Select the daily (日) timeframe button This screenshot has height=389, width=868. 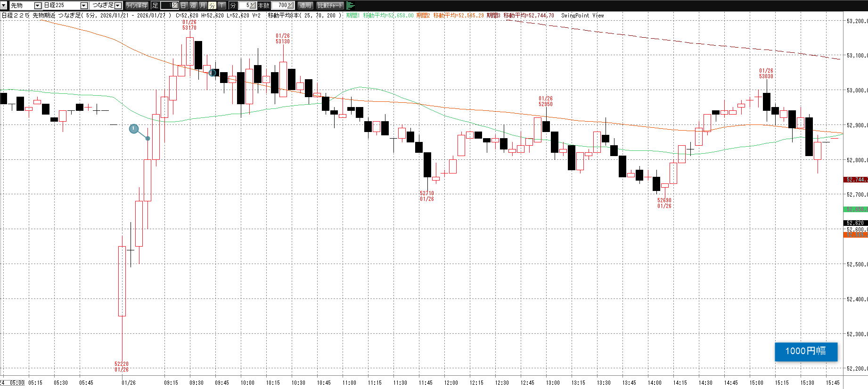184,5
